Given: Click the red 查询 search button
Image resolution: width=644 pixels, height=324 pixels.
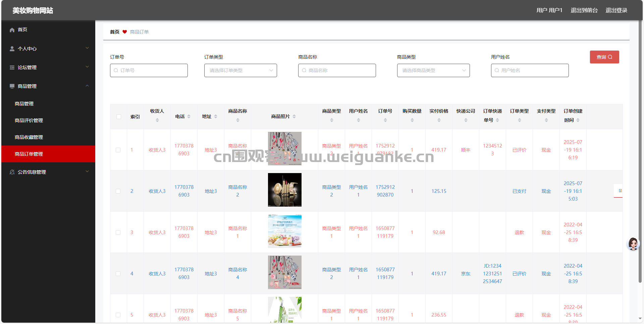Looking at the screenshot, I should (604, 57).
